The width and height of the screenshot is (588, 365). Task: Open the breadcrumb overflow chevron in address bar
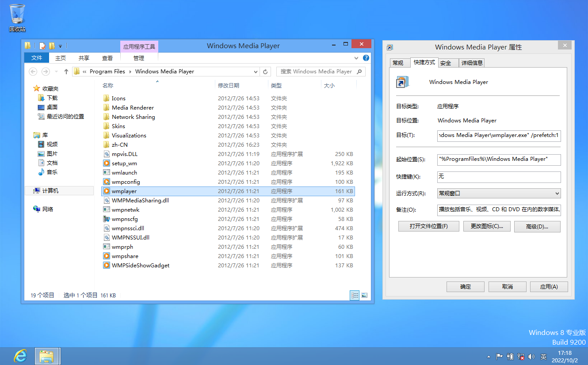(84, 72)
